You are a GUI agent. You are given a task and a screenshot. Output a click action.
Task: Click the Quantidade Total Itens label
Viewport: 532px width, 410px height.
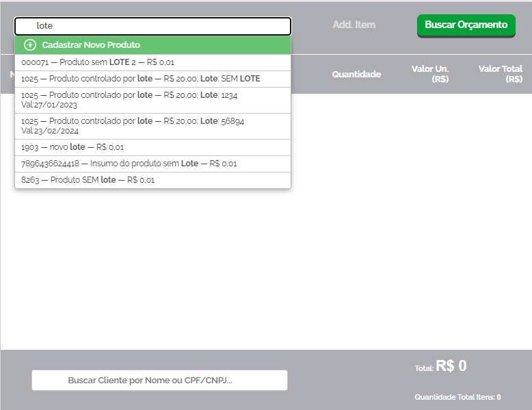457,397
